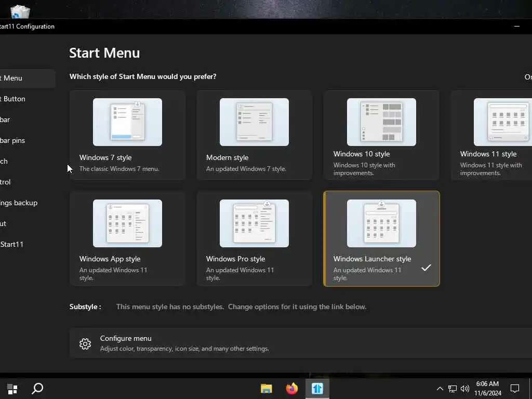Viewport: 532px width, 399px height.
Task: Open the About sidebar section
Action: [x=27, y=223]
